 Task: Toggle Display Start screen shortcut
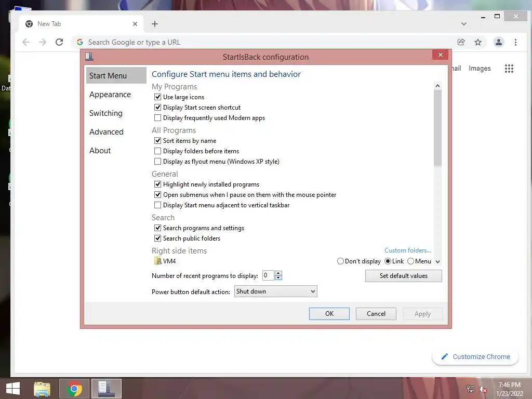click(157, 107)
